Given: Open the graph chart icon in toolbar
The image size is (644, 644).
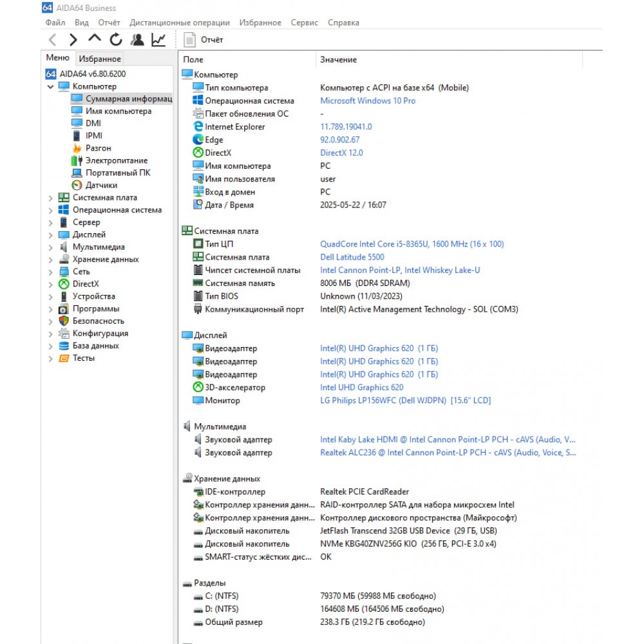Looking at the screenshot, I should pos(158,39).
